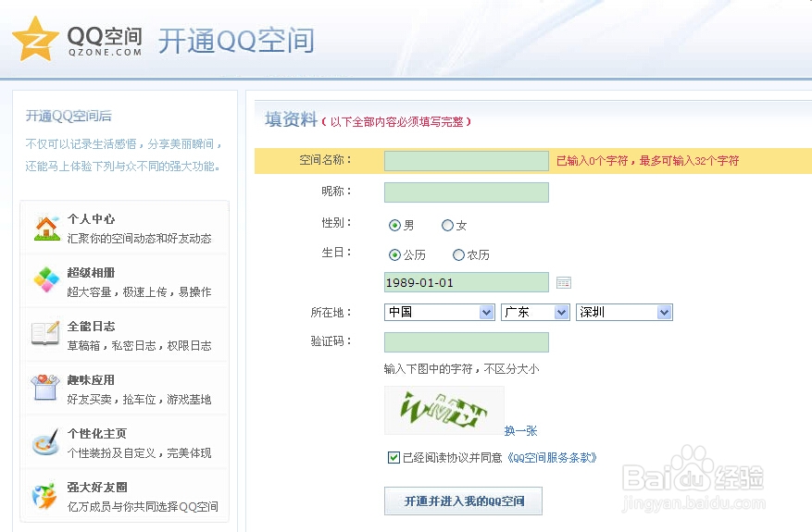Image resolution: width=812 pixels, height=532 pixels.
Task: Click the 个性化主页 feature title
Action: point(97,434)
